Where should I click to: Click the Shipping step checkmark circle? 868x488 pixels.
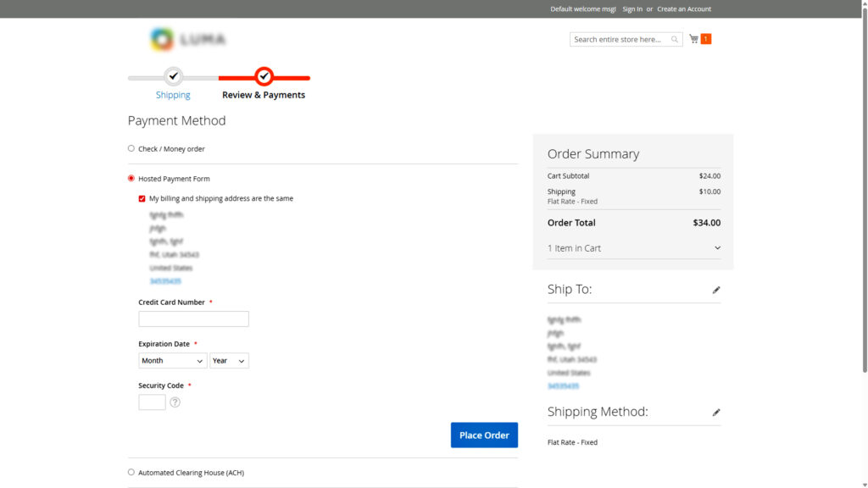[x=173, y=75]
